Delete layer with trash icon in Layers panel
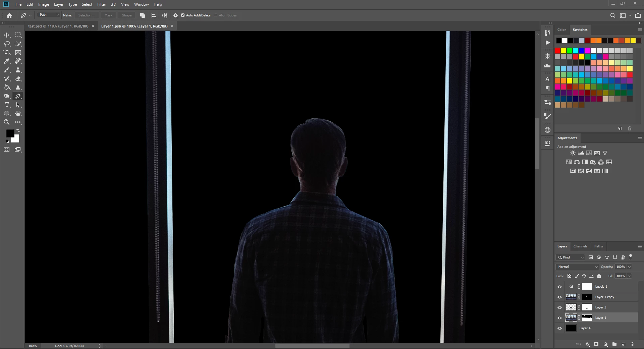The image size is (644, 349). tap(632, 344)
